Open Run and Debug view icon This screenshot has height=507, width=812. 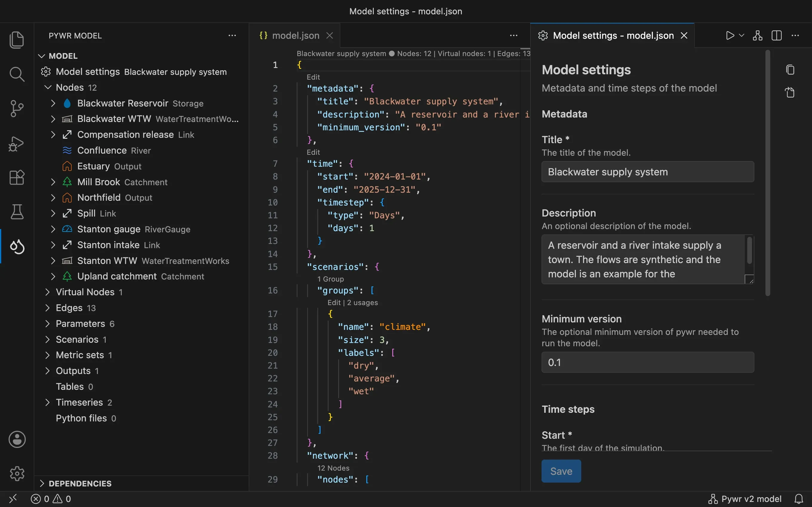[17, 143]
